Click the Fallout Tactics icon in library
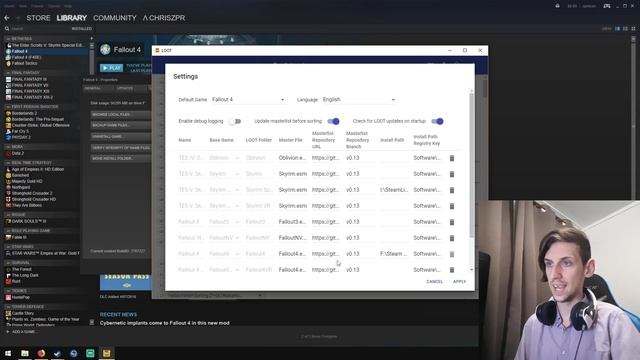Viewport: 640px width, 360px height. (x=8, y=63)
